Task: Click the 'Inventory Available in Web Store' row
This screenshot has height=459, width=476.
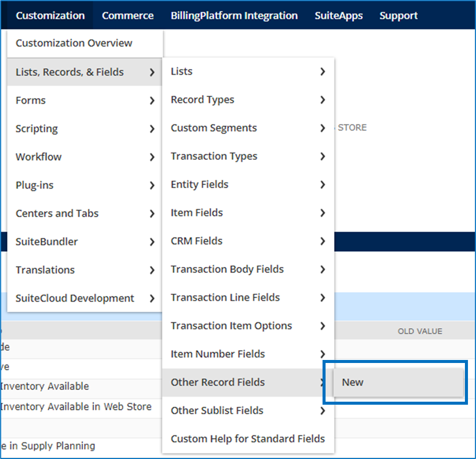Action: point(76,407)
